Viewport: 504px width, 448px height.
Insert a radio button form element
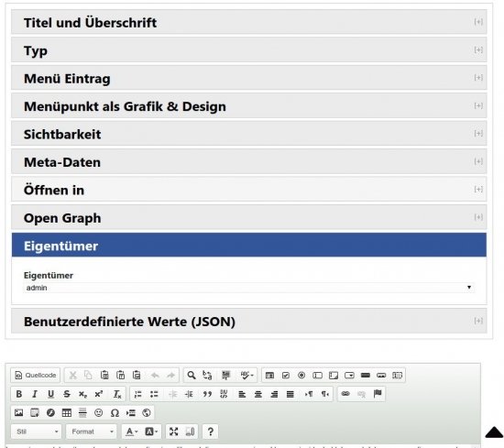(x=301, y=375)
